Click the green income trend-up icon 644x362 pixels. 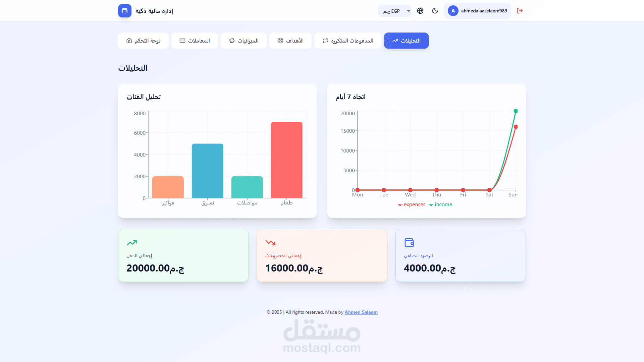132,242
